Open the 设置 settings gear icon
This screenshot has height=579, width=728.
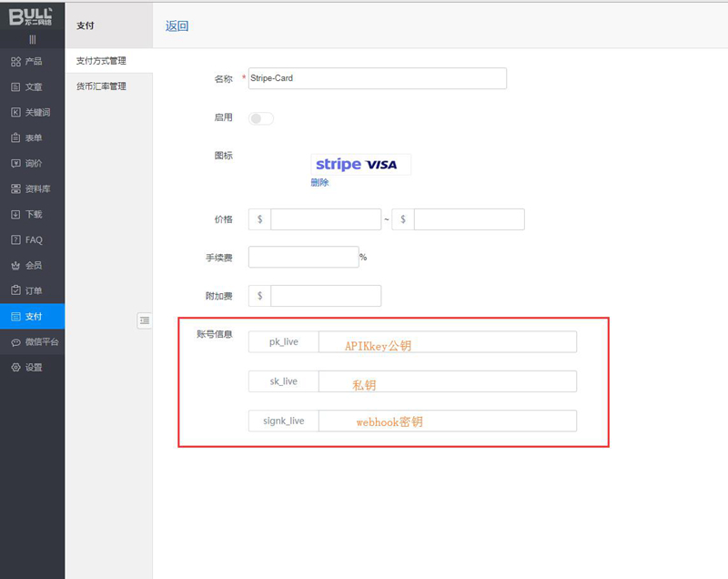click(15, 368)
